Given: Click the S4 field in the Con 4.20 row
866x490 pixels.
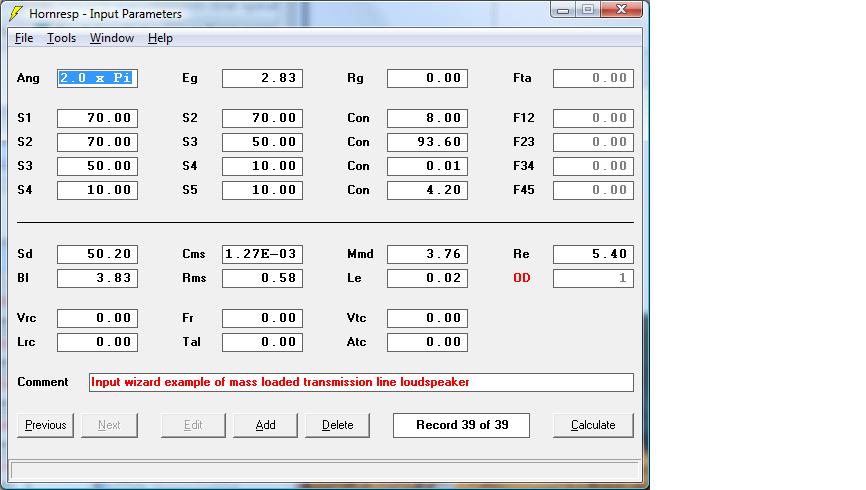Looking at the screenshot, I should point(97,190).
